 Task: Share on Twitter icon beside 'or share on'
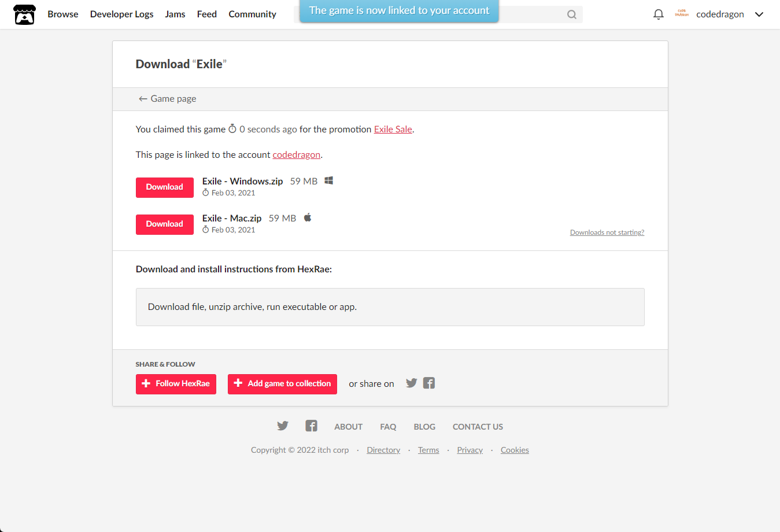(411, 383)
